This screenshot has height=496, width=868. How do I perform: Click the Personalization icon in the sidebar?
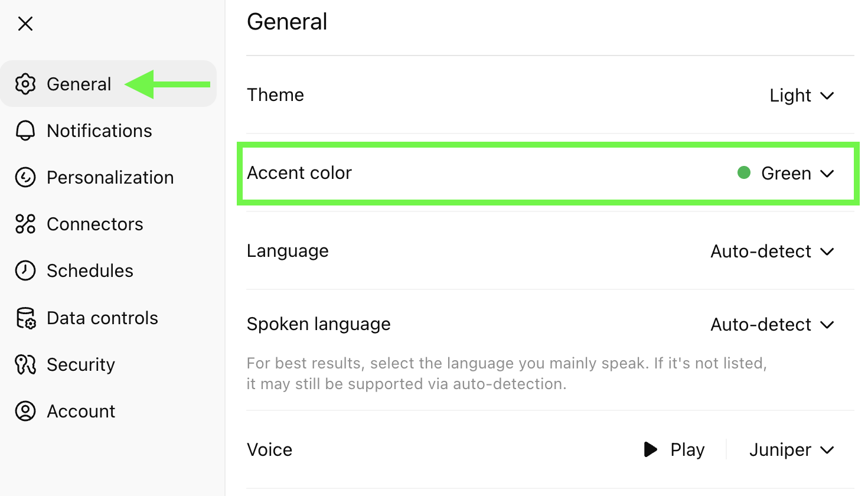coord(25,177)
